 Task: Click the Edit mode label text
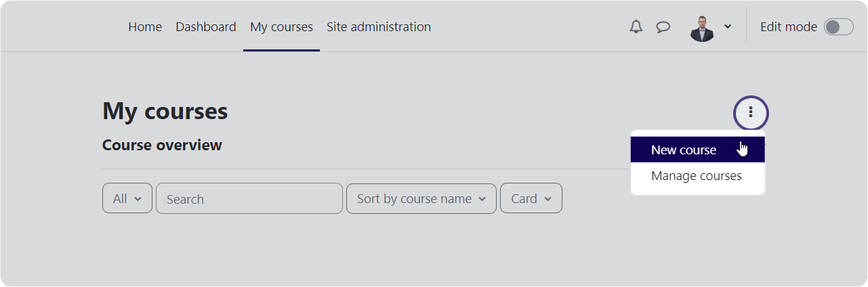coord(789,27)
